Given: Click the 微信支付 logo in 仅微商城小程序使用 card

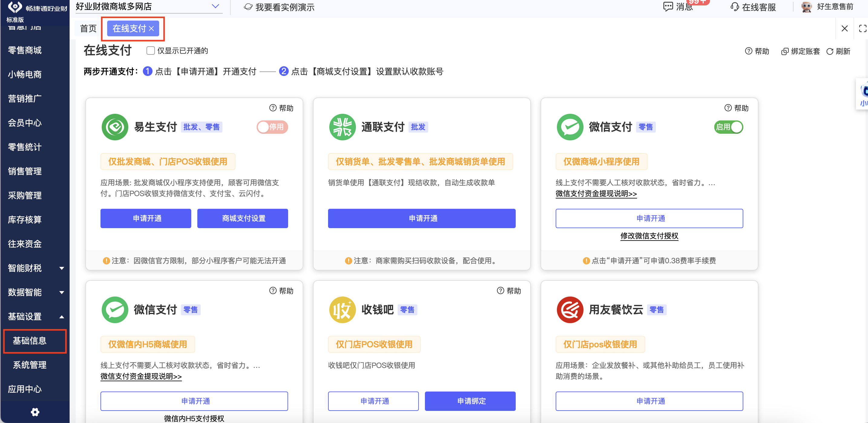Looking at the screenshot, I should pos(570,127).
